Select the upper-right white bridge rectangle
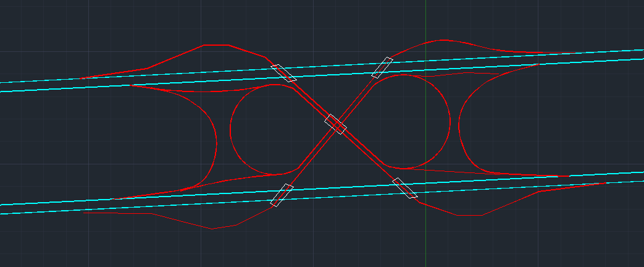 click(382, 67)
